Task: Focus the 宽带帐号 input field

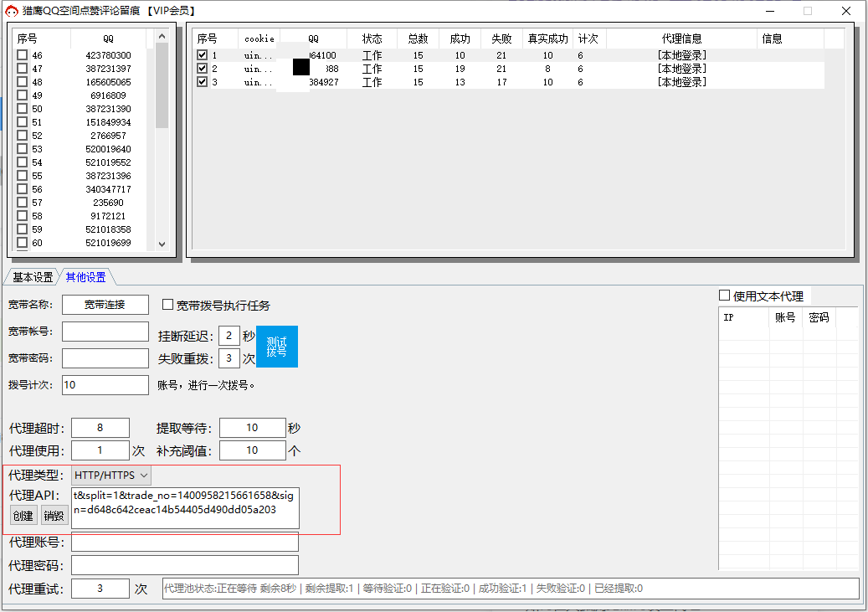Action: [105, 332]
